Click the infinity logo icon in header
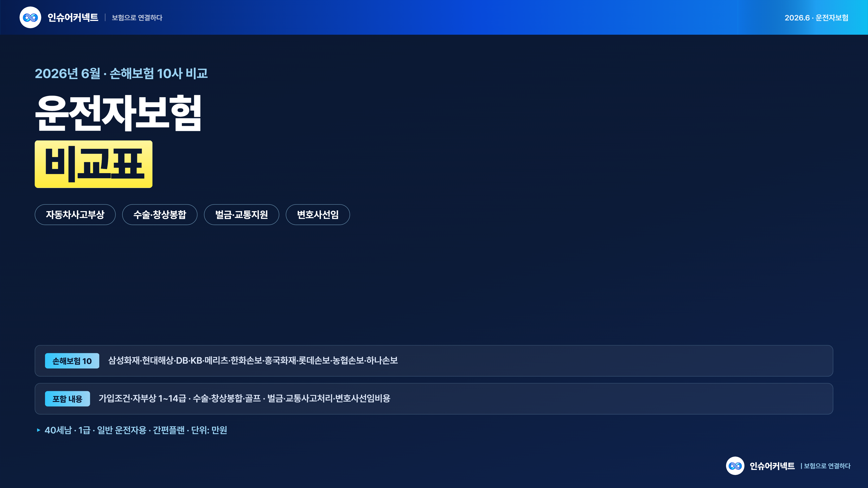 pyautogui.click(x=30, y=18)
